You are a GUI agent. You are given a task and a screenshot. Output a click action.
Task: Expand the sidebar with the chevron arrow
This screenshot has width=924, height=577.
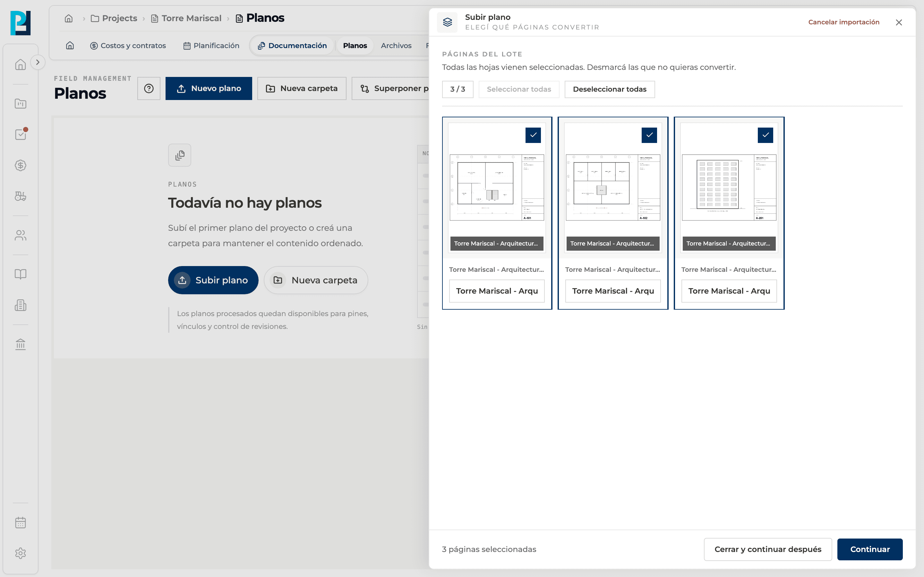(x=38, y=62)
